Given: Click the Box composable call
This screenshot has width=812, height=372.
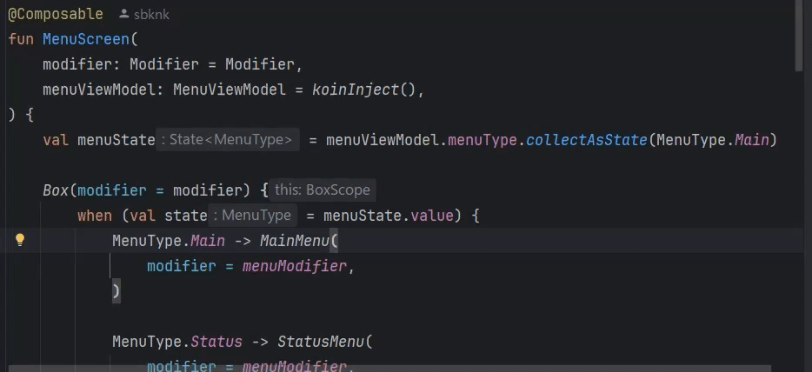Looking at the screenshot, I should pyautogui.click(x=55, y=191).
